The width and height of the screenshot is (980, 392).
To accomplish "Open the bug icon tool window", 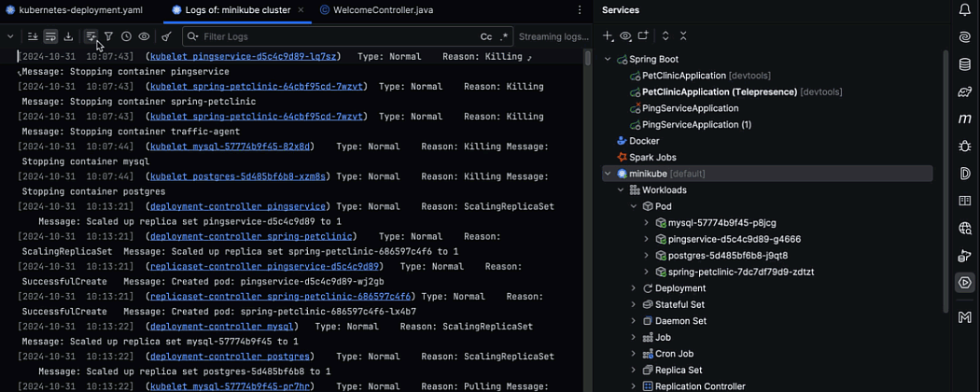I will tap(964, 146).
